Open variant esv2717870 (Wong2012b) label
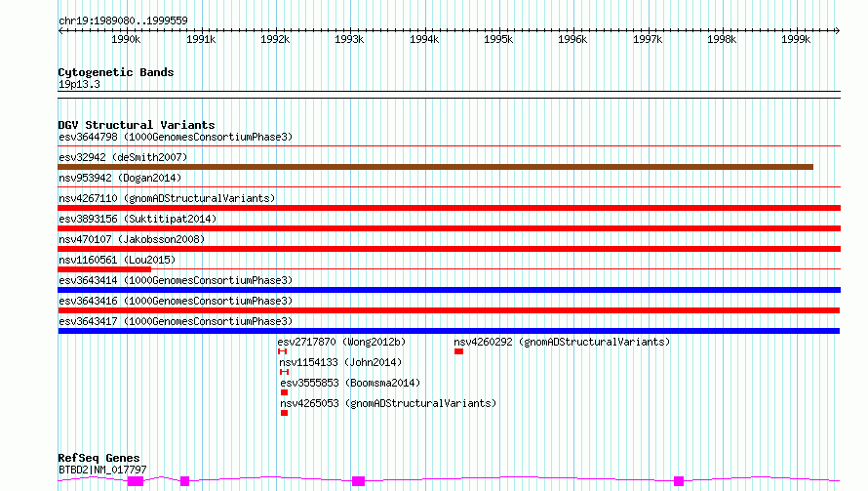Image resolution: width=868 pixels, height=491 pixels. click(341, 342)
